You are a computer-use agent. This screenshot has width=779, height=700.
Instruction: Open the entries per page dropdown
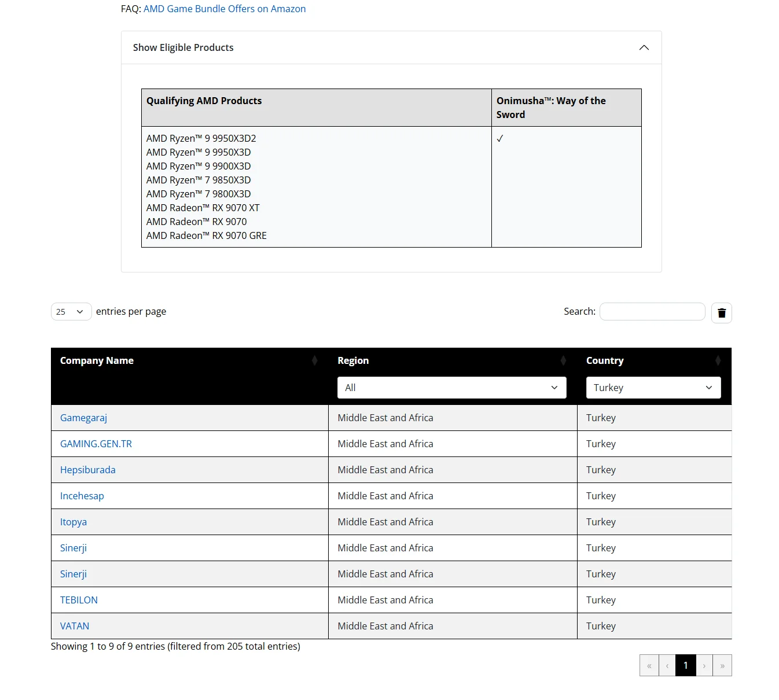coord(71,312)
